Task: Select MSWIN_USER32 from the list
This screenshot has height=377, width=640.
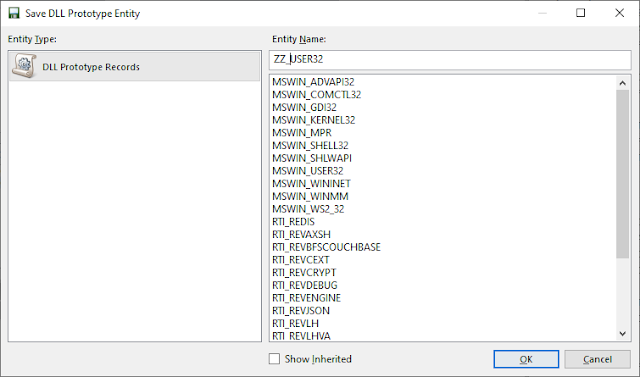Action: (x=308, y=171)
